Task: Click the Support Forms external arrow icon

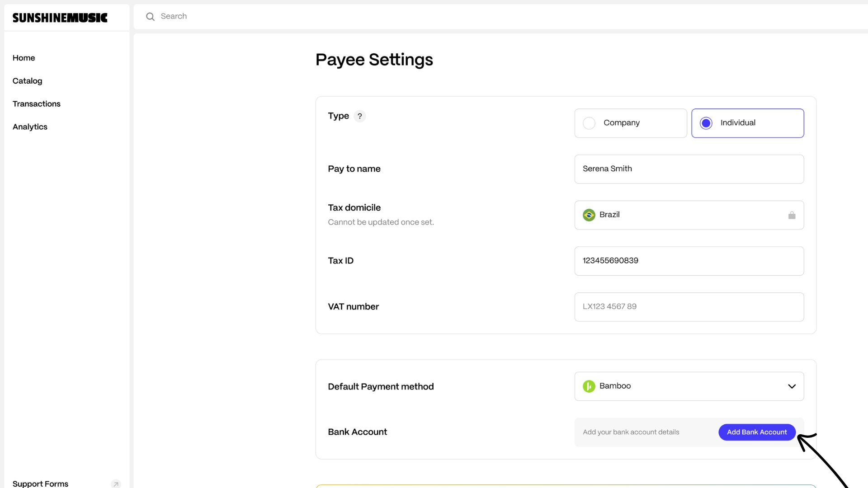Action: (116, 484)
